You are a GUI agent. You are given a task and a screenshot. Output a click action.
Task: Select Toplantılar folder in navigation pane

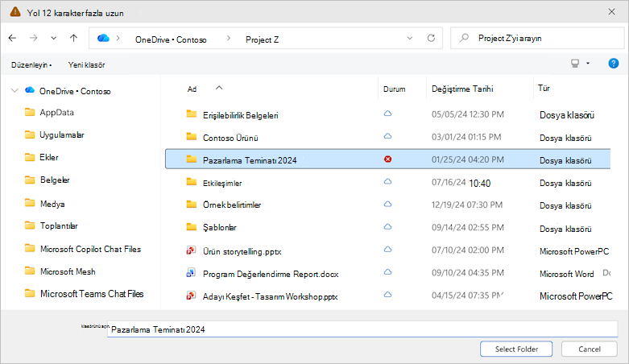pyautogui.click(x=59, y=225)
